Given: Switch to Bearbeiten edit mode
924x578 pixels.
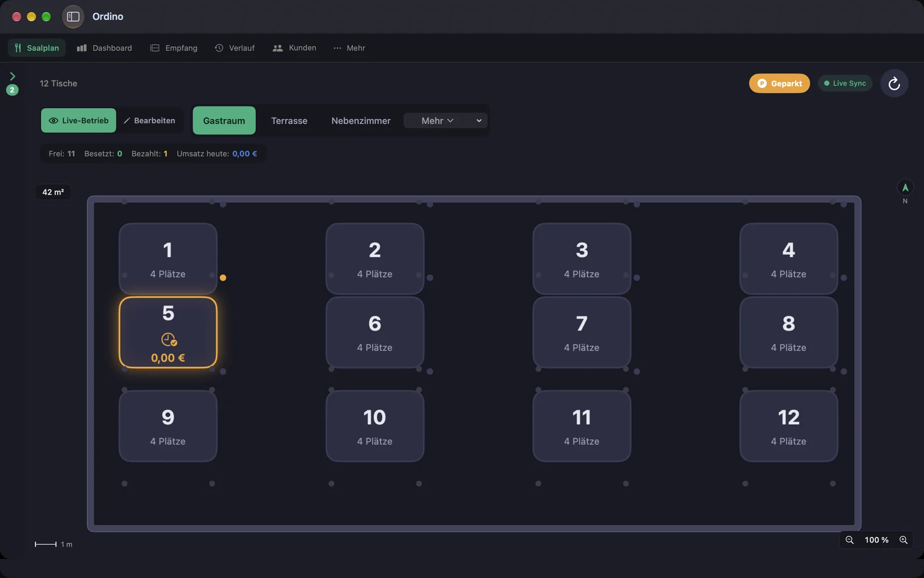Looking at the screenshot, I should [x=149, y=121].
